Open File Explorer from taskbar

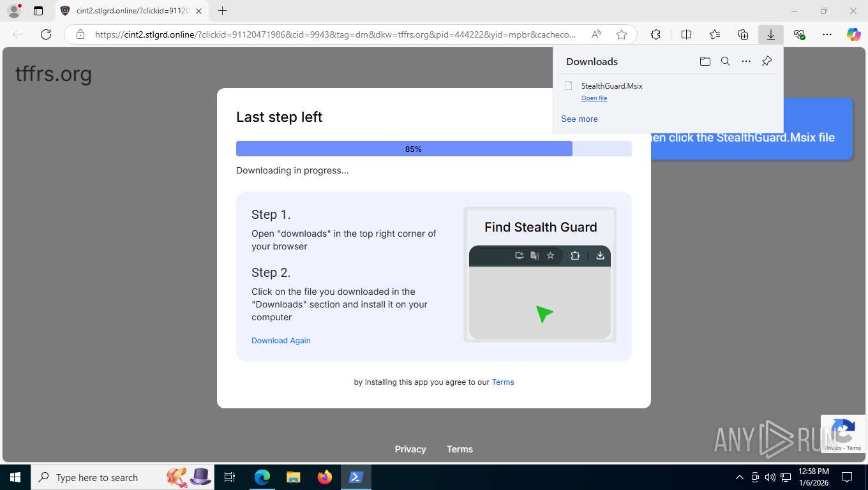click(293, 477)
